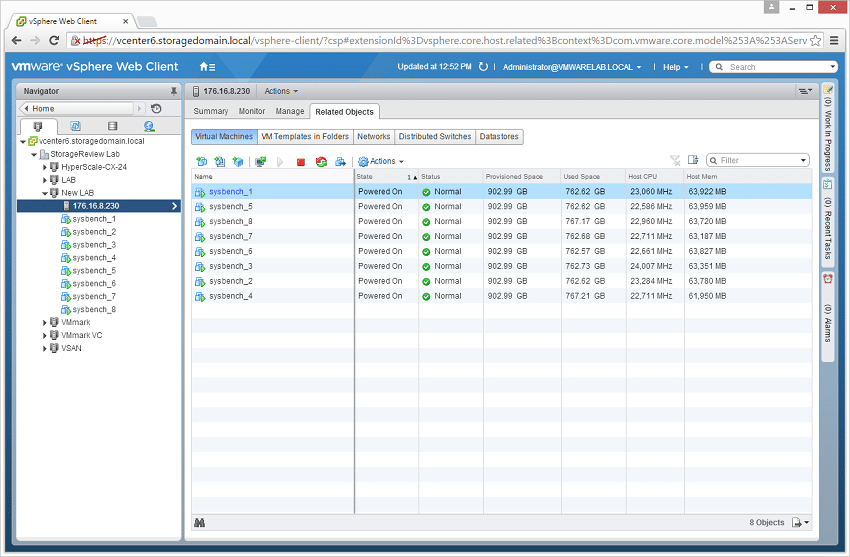Viewport: 850px width, 557px height.
Task: Select the Virtual Machines sub-tab
Action: [x=224, y=137]
